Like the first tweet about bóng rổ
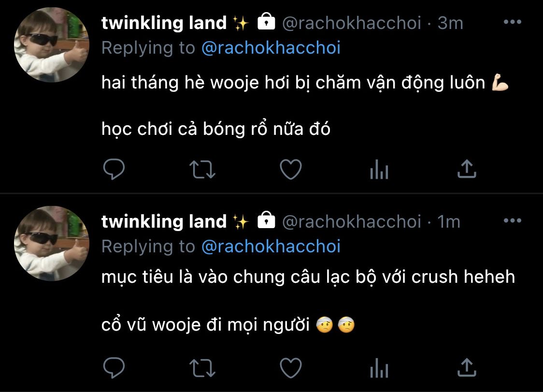This screenshot has height=392, width=543. coord(290,169)
